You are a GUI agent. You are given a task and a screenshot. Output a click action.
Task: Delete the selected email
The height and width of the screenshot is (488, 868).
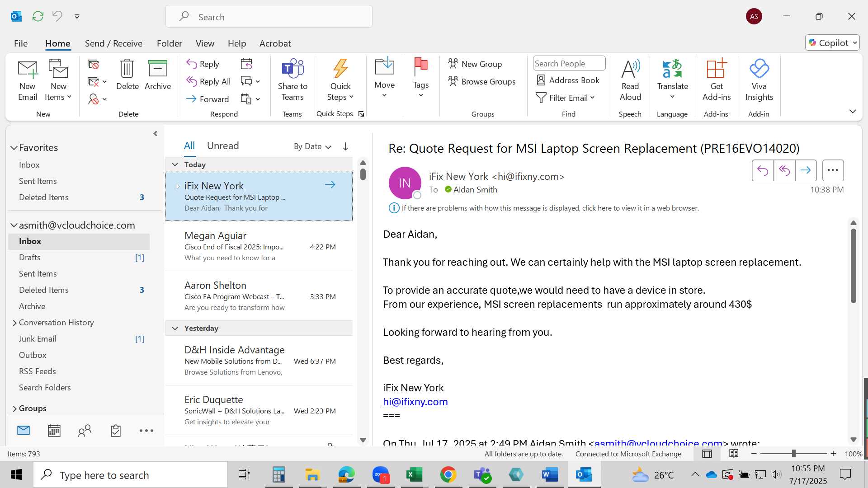tap(127, 75)
